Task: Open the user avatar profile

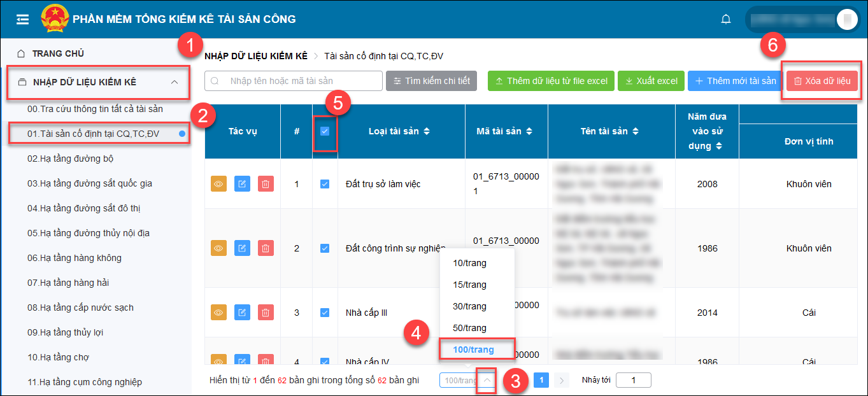Action: [x=847, y=19]
